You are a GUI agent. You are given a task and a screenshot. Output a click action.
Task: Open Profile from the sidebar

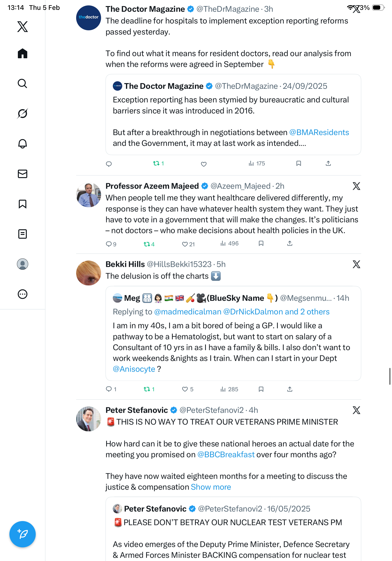coord(23,264)
